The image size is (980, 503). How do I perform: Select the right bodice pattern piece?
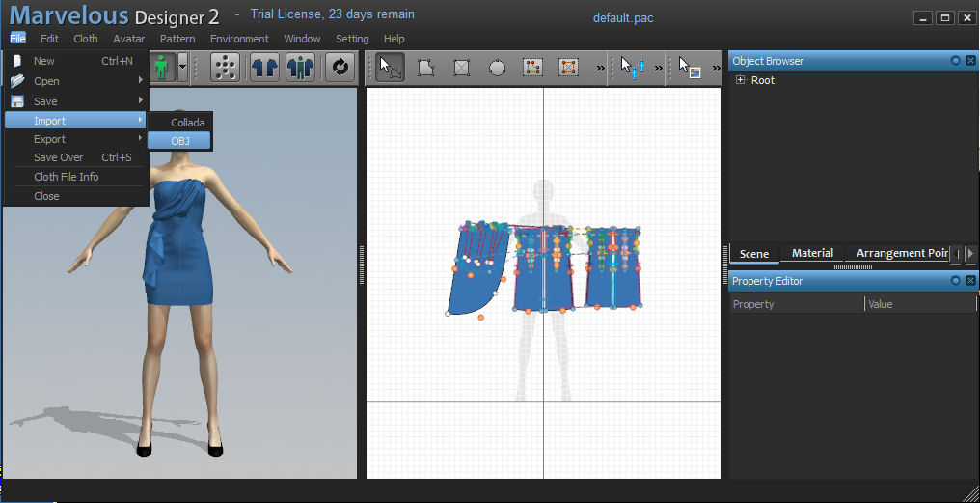pos(612,269)
